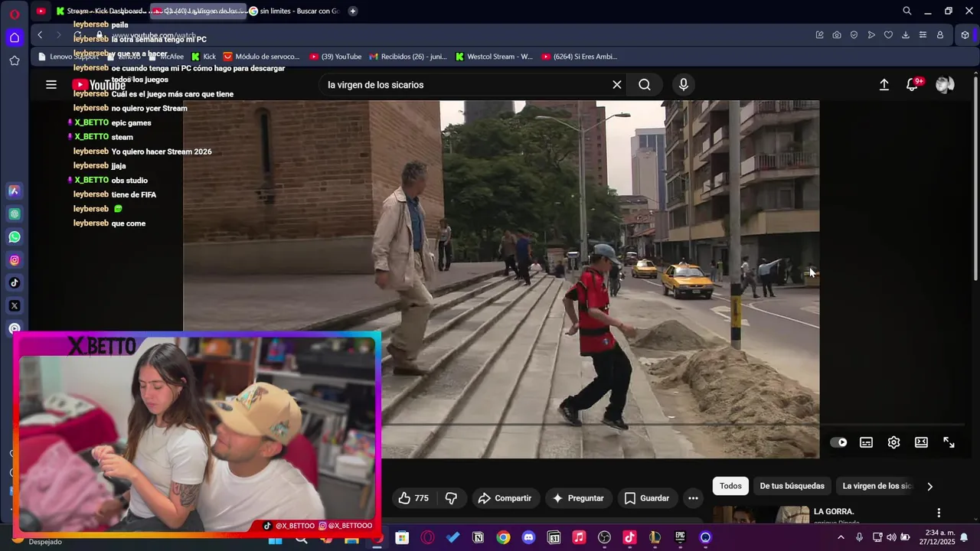
Task: Open the YouTube guide hamburger menu
Action: [51, 85]
